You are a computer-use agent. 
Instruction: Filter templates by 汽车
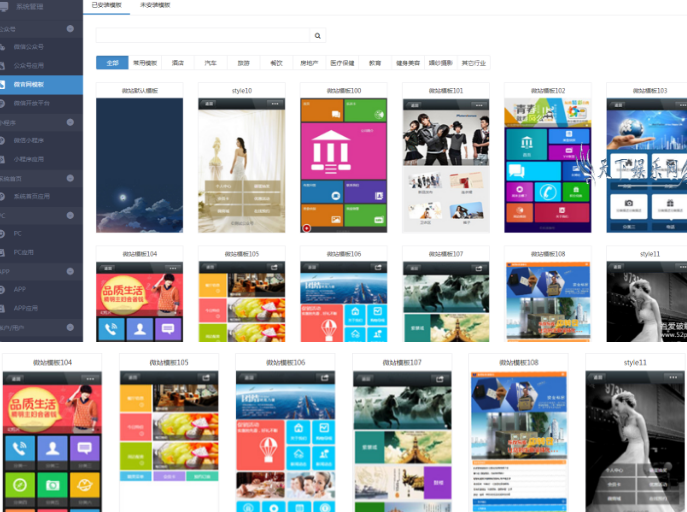tap(211, 63)
